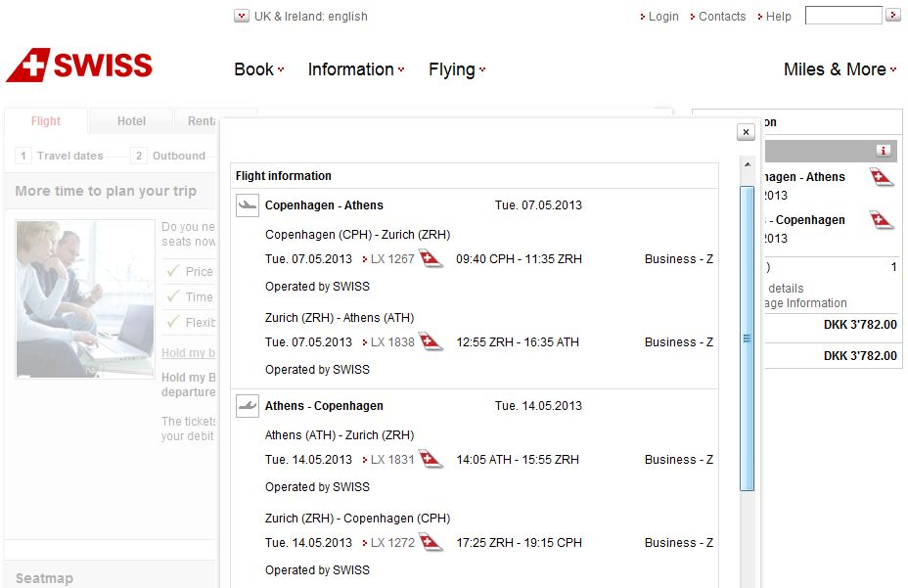Screen dimensions: 908x588
Task: Click the top search input field
Action: [x=843, y=15]
